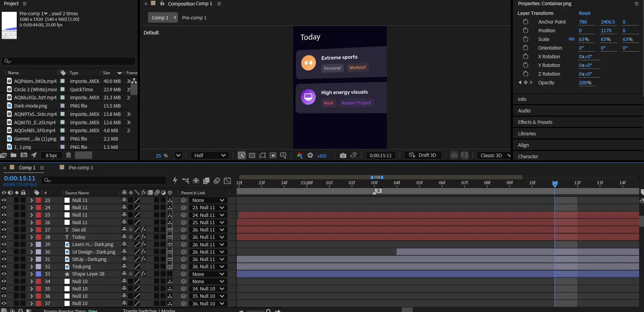Toggle visibility of Shape Layer 28
The width and height of the screenshot is (644, 312).
[x=4, y=274]
